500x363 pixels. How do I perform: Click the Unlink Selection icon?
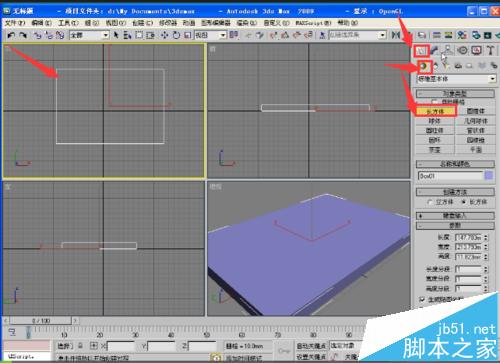tap(49, 35)
